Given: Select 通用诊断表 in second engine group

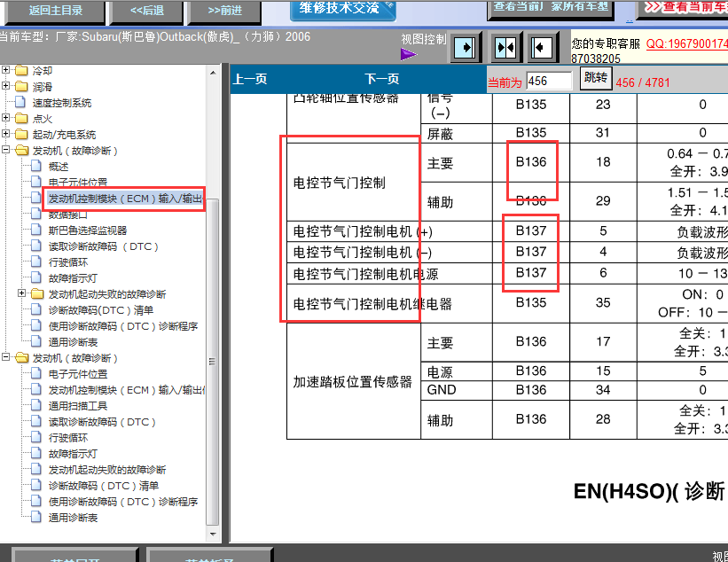Looking at the screenshot, I should click(x=73, y=518).
